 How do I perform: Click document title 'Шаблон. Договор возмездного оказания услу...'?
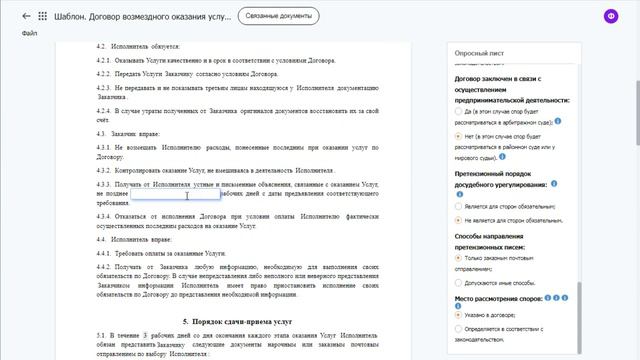pos(142,17)
